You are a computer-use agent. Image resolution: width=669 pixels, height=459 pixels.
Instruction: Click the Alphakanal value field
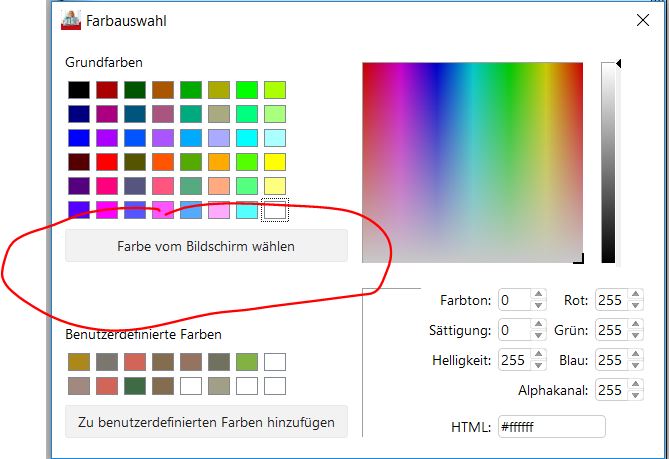612,390
